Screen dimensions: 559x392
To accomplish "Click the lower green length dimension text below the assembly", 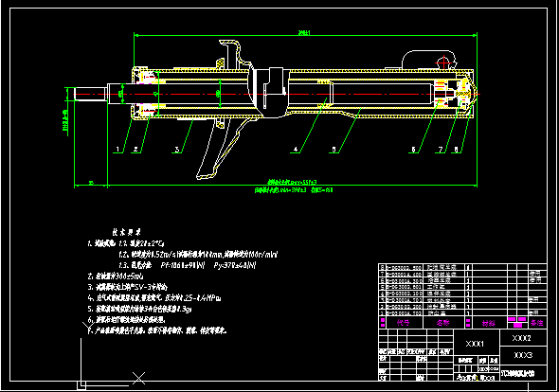I will [294, 190].
